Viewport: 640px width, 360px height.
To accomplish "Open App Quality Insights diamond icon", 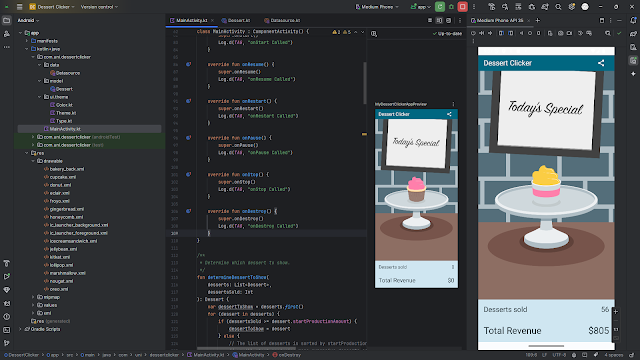I will click(x=7, y=290).
